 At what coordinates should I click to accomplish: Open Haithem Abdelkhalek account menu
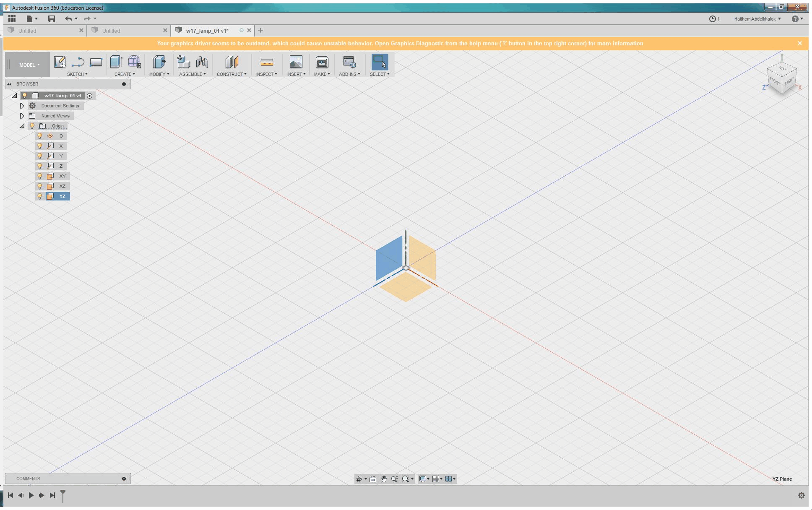(x=757, y=19)
